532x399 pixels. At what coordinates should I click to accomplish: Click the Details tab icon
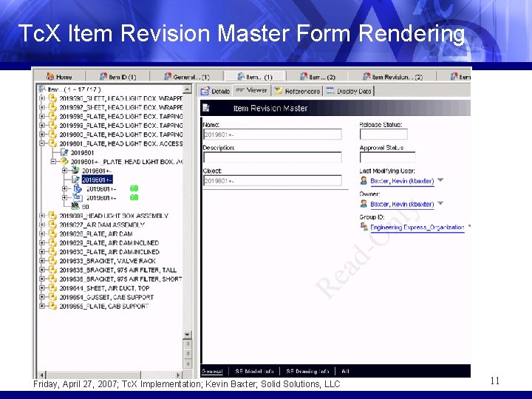[x=205, y=91]
